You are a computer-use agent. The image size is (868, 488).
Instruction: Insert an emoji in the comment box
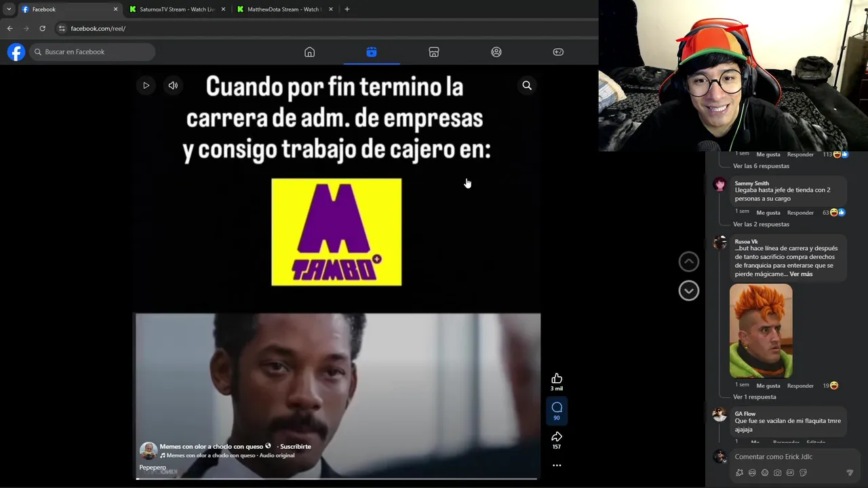(765, 472)
